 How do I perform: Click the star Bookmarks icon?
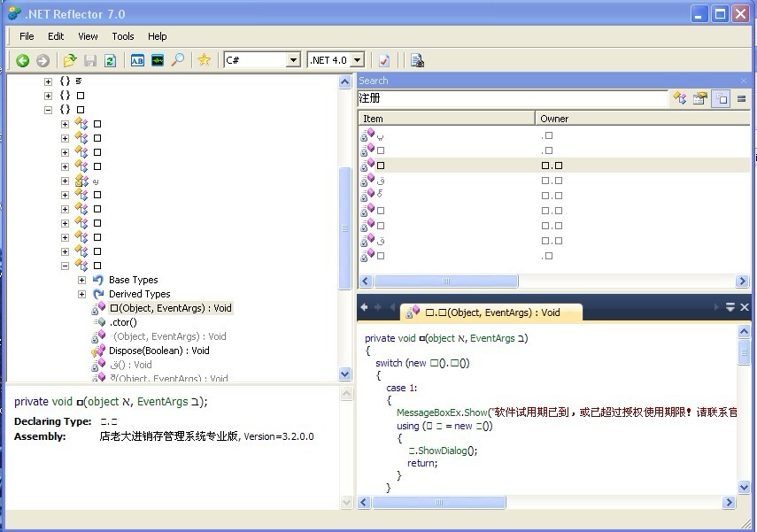tap(205, 60)
